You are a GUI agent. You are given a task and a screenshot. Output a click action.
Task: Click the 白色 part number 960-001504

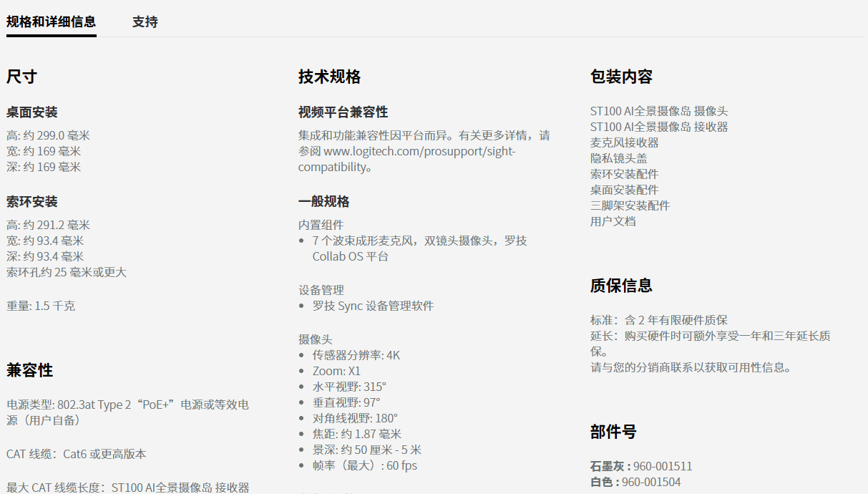point(651,482)
